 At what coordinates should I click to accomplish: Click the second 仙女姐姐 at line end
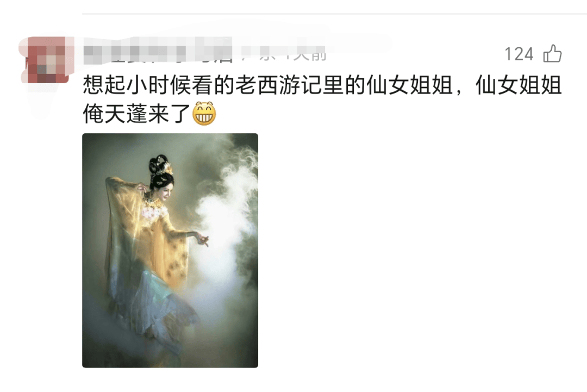pos(519,85)
